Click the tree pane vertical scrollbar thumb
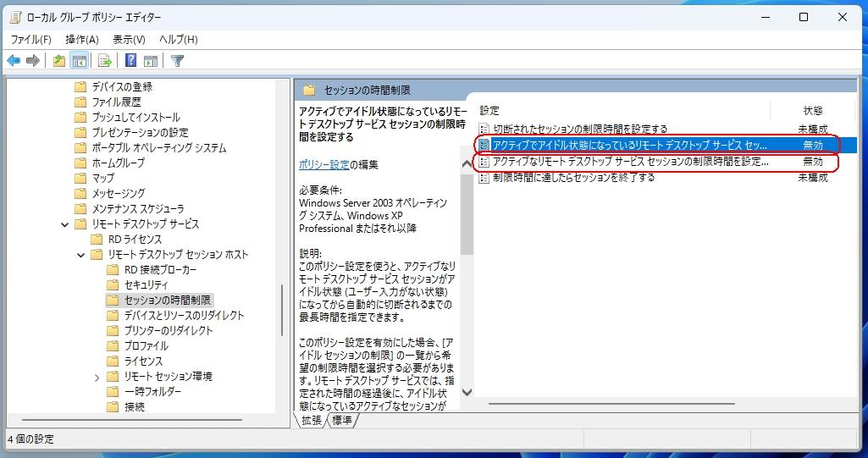The height and width of the screenshot is (458, 868). (282, 311)
